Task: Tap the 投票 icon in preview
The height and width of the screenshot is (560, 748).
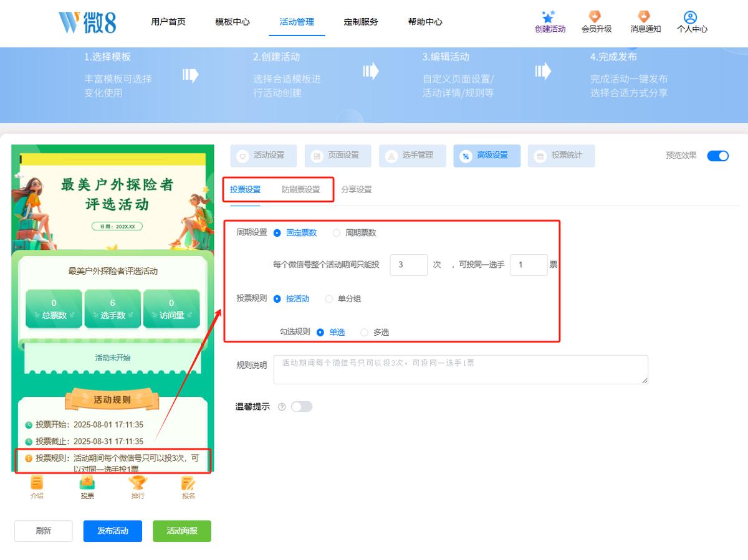Action: (x=87, y=483)
